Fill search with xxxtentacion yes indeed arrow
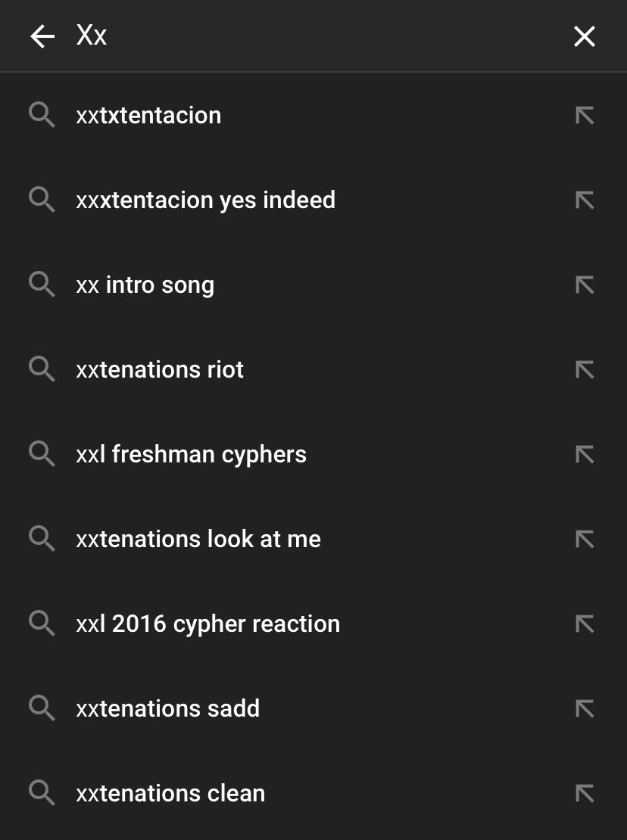Image resolution: width=627 pixels, height=840 pixels. click(x=584, y=201)
